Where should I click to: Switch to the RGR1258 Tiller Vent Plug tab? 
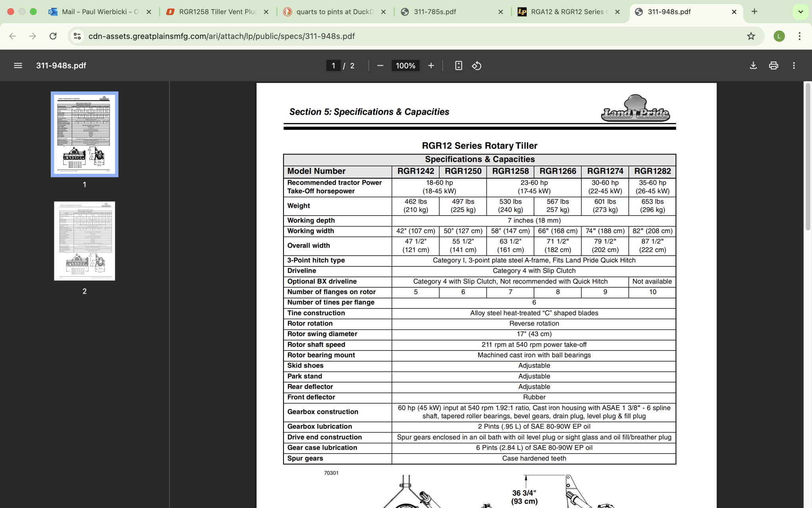pos(217,12)
